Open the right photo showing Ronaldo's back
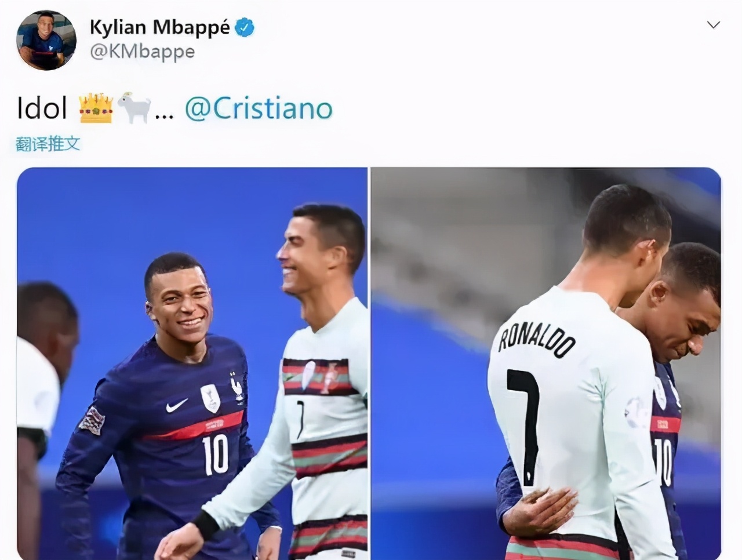 545,363
